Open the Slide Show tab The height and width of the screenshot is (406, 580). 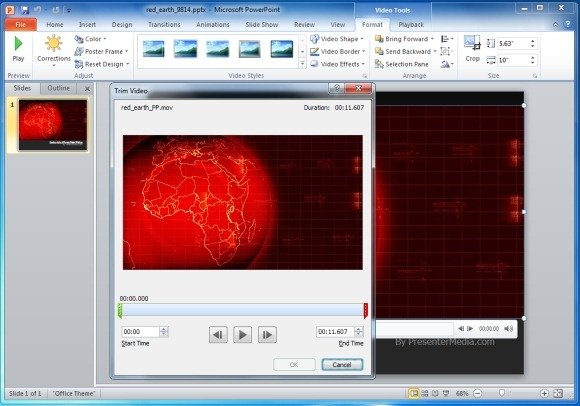point(262,24)
